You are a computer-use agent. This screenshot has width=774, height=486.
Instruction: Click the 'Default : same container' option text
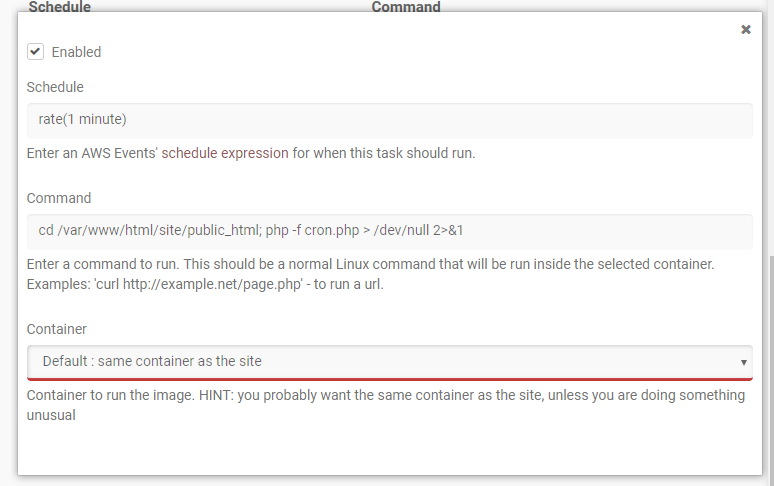pyautogui.click(x=152, y=361)
